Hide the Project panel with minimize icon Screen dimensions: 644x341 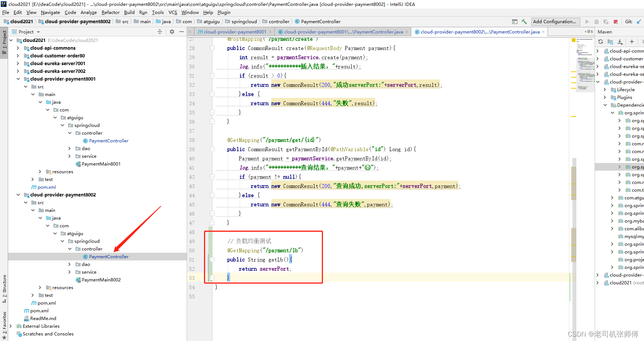(x=182, y=32)
